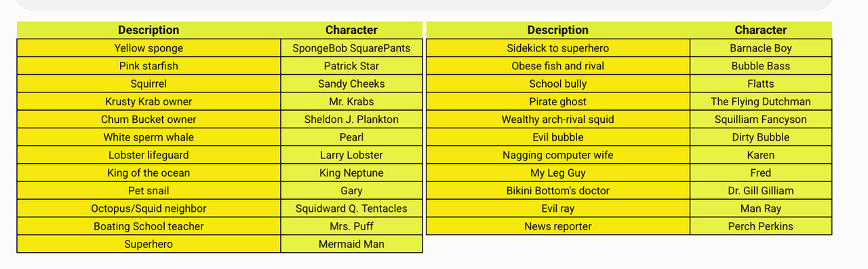
Task: Click the Sandy Cheeks cell
Action: (351, 84)
